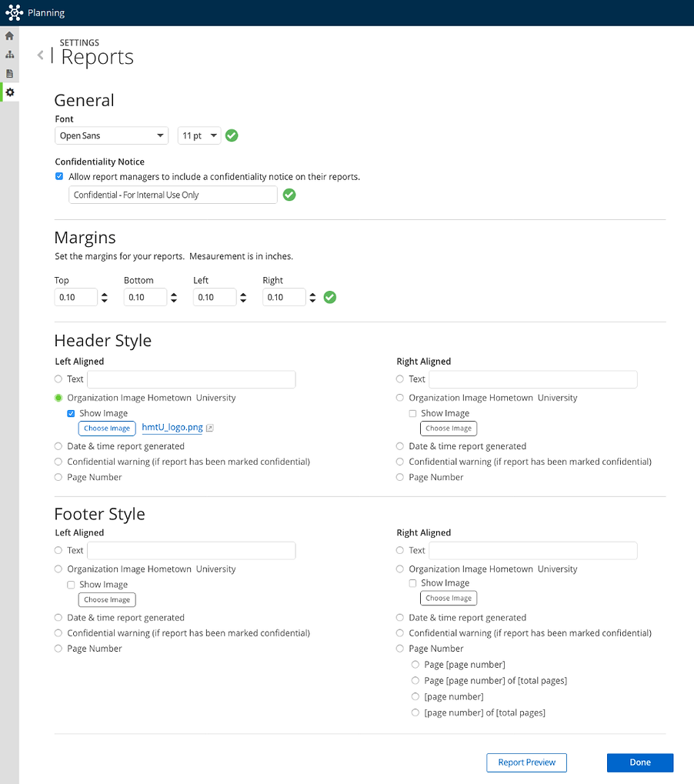This screenshot has width=694, height=784.
Task: Open hmtU_logo.png external link icon
Action: click(x=210, y=429)
